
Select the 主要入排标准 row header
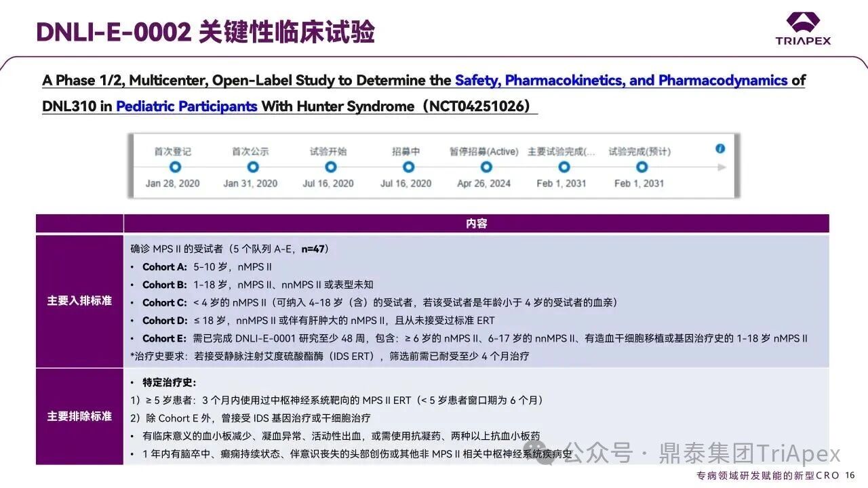point(79,300)
